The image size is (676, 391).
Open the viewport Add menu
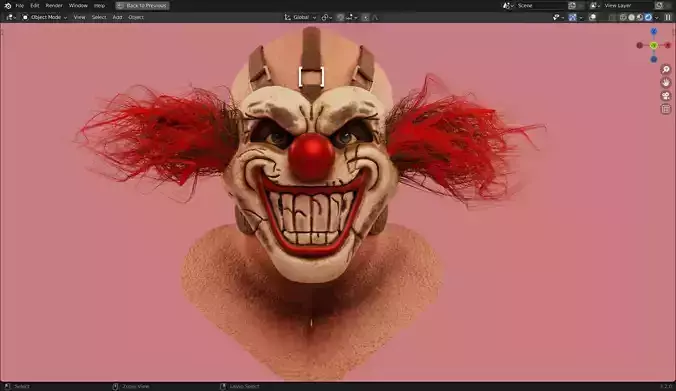coord(117,17)
